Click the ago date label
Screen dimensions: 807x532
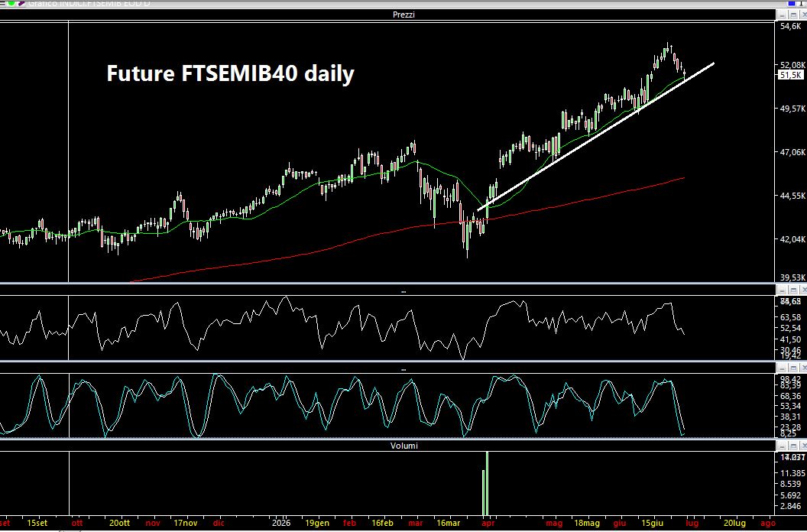pos(767,523)
